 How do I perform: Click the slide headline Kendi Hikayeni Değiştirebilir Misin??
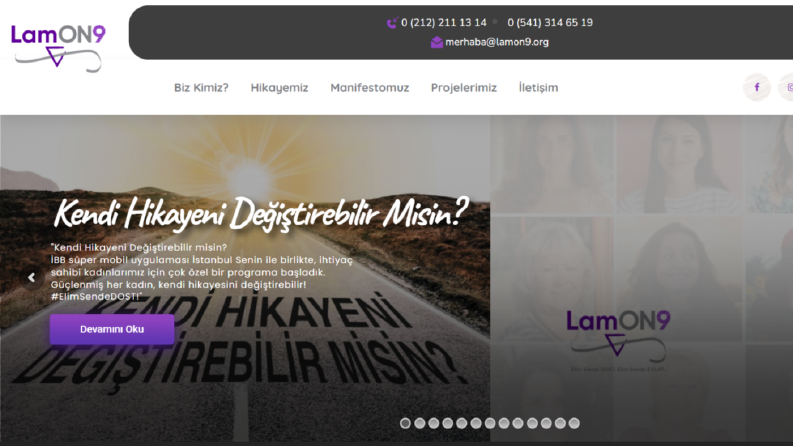point(261,214)
